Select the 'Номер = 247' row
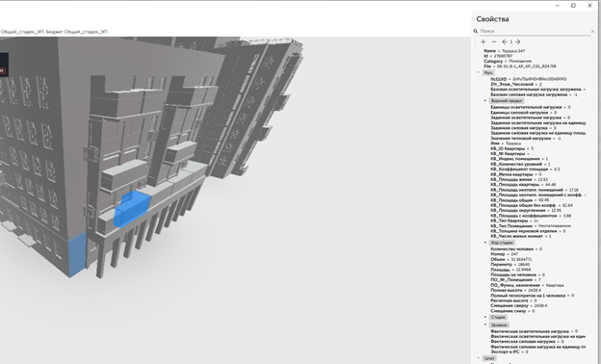601x364 pixels. point(504,254)
